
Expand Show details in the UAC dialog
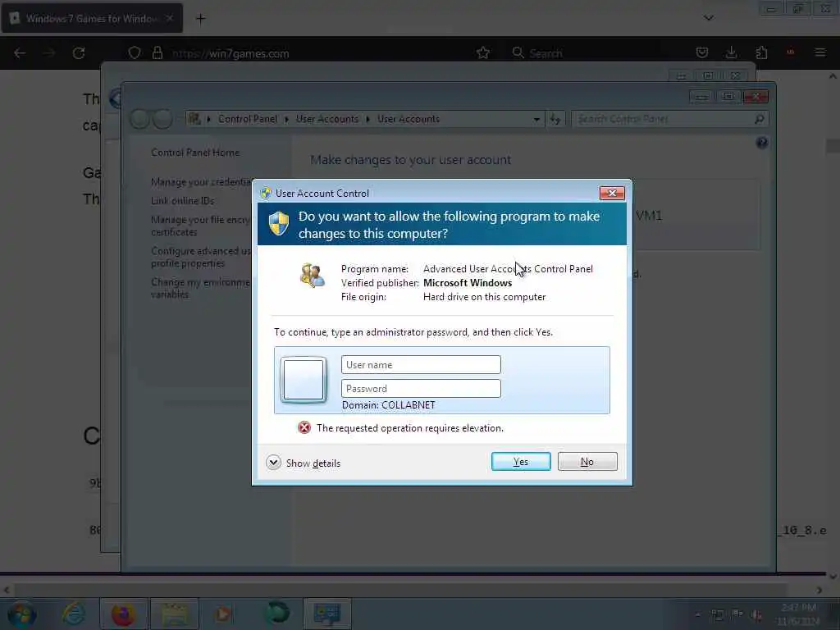[x=304, y=463]
